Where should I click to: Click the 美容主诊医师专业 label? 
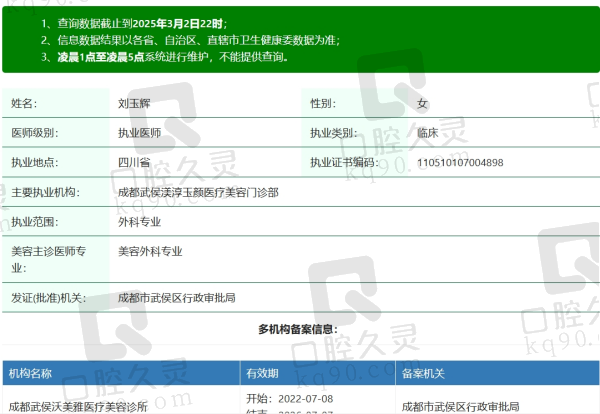tap(48, 259)
